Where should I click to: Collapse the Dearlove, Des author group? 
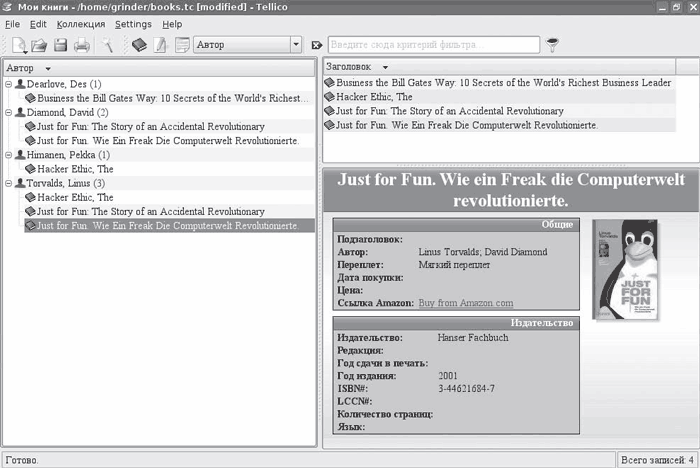point(8,85)
